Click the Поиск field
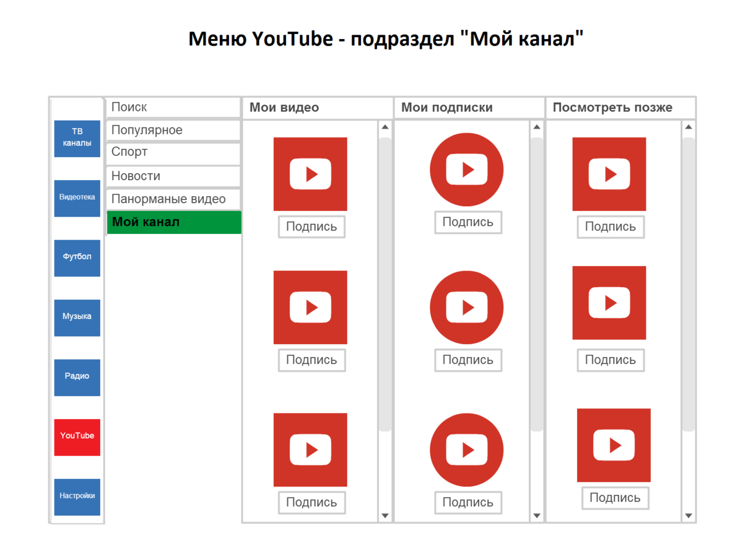This screenshot has width=756, height=557. coord(173,107)
